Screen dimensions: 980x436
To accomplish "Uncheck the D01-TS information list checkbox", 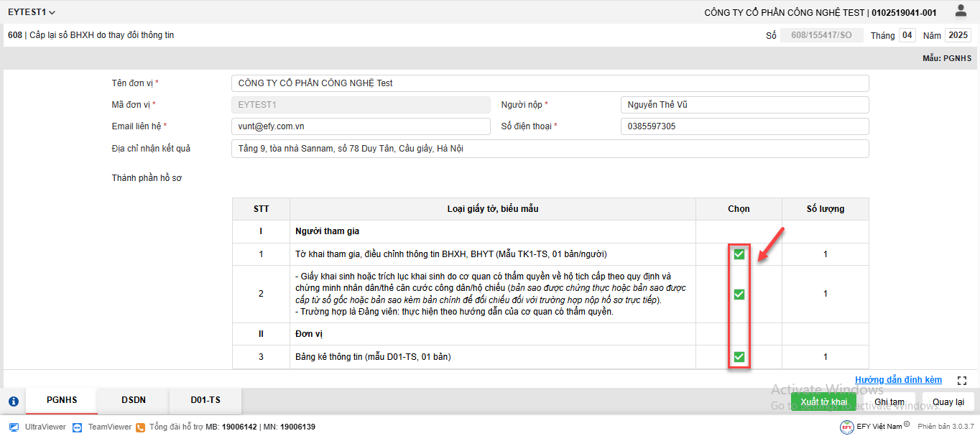I will (739, 357).
